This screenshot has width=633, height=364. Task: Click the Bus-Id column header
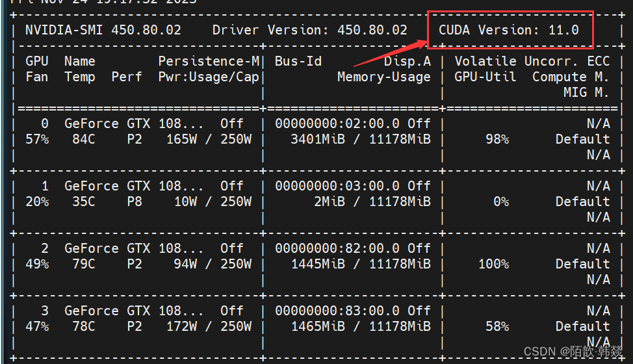[x=298, y=61]
